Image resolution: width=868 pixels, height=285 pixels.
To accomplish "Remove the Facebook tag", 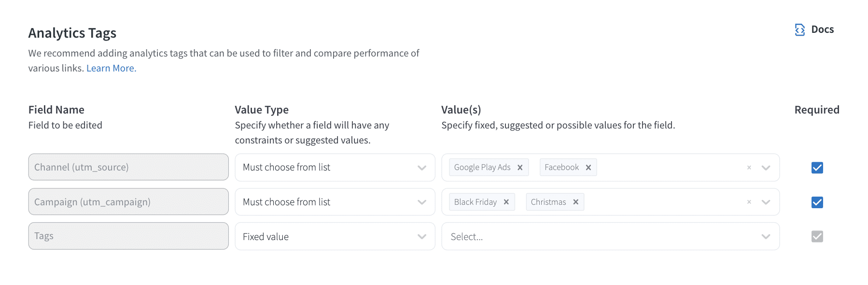I will click(588, 167).
